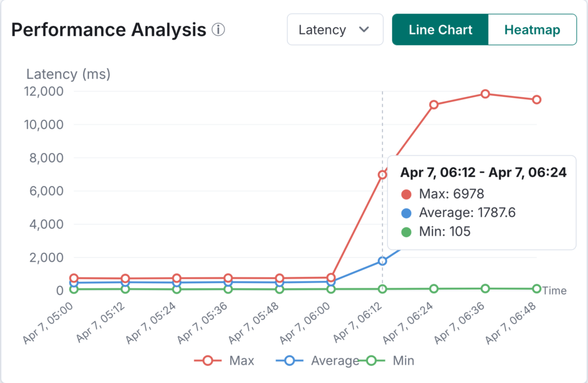Click the 'Min: 105' tooltip value
The width and height of the screenshot is (588, 383).
tap(444, 231)
